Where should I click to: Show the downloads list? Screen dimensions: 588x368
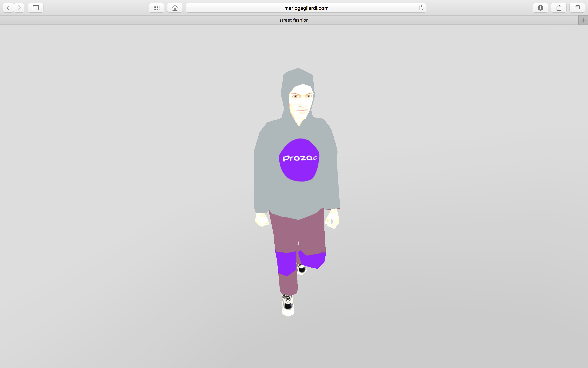(540, 8)
